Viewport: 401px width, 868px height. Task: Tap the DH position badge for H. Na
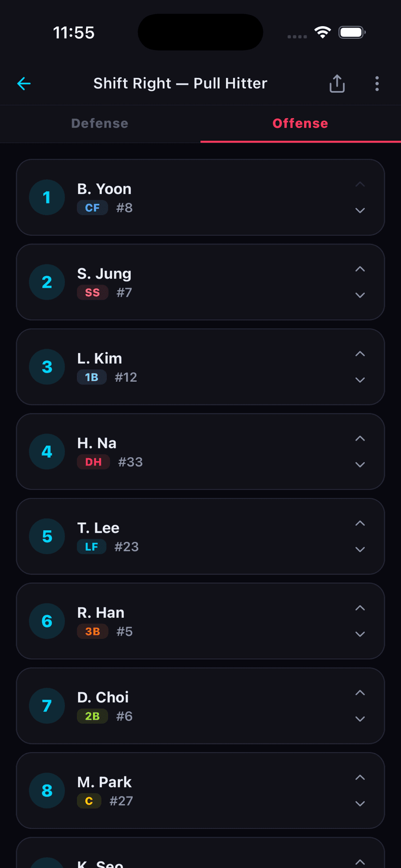(93, 462)
